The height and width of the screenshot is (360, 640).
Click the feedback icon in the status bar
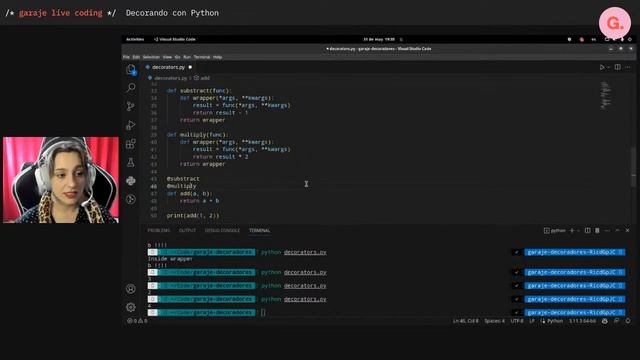[616, 321]
